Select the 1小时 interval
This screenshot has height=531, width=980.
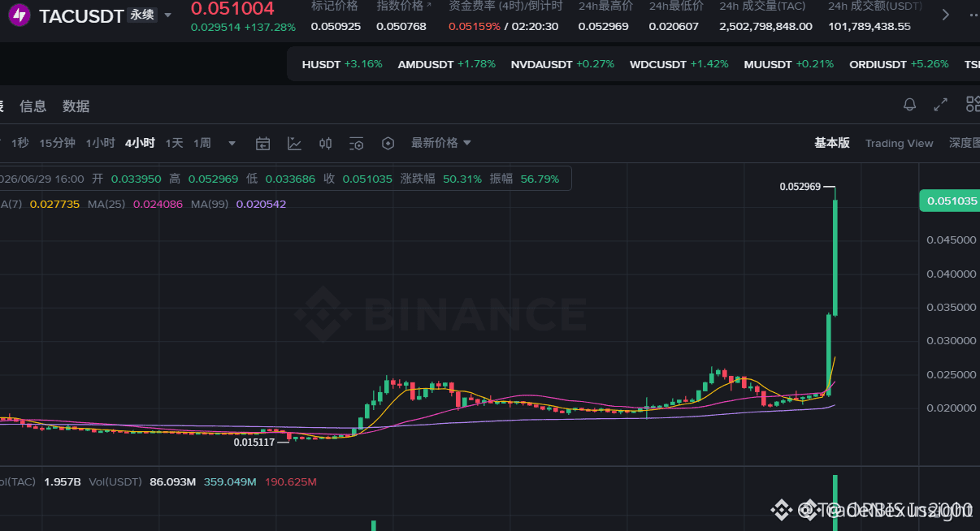click(x=100, y=143)
